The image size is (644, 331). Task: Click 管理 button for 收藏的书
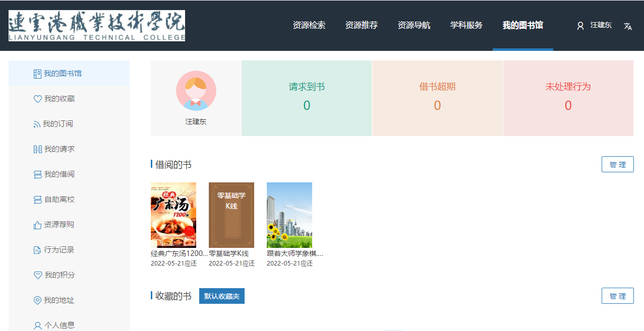tap(617, 296)
